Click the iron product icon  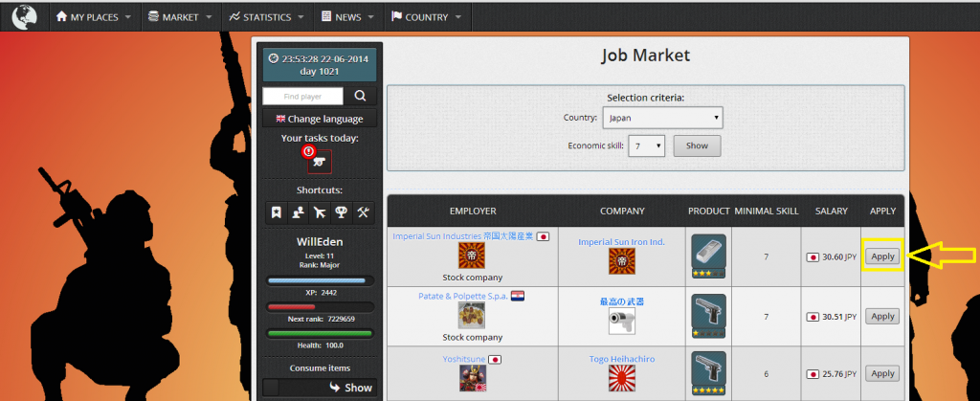point(708,256)
